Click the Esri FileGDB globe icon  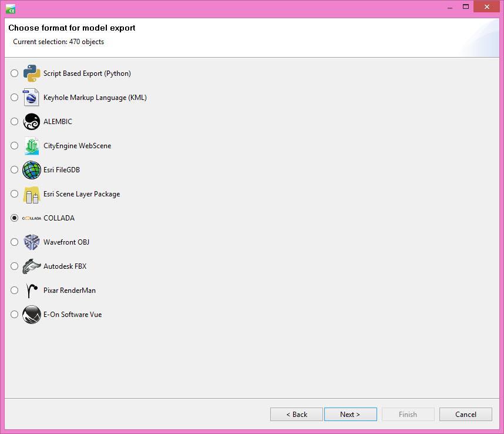(x=32, y=169)
